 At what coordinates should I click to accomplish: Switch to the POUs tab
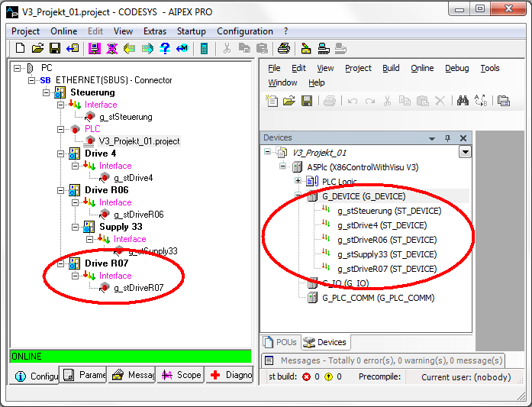(281, 342)
